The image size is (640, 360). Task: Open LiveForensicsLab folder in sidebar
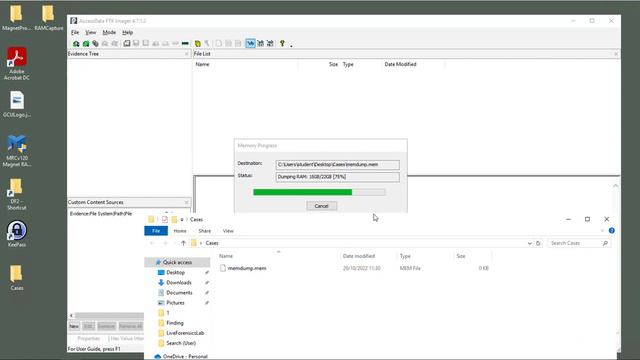(x=185, y=333)
